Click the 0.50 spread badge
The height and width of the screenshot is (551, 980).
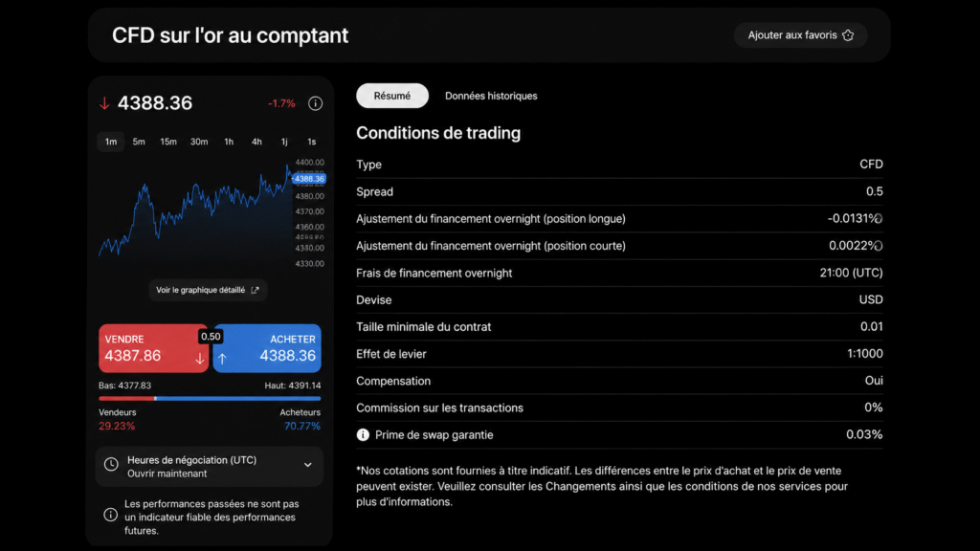point(211,336)
